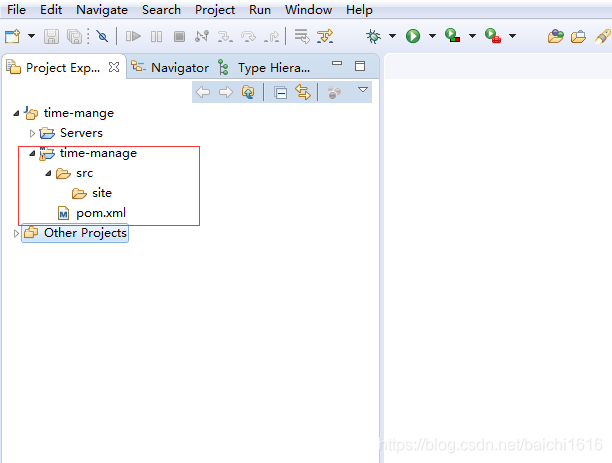Screen dimensions: 612x463
Task: Click the Up one level folder icon
Action: tap(248, 93)
